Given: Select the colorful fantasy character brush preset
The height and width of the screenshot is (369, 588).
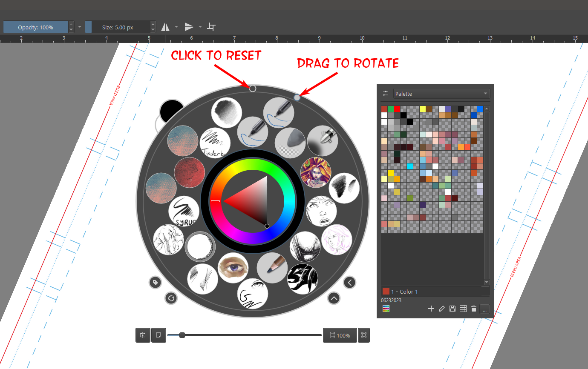Looking at the screenshot, I should [x=316, y=172].
